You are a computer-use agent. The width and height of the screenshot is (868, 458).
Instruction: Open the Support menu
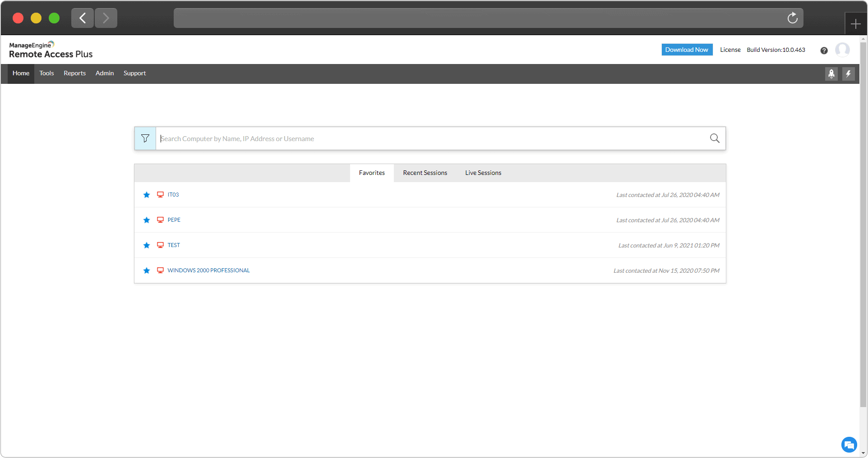(134, 73)
